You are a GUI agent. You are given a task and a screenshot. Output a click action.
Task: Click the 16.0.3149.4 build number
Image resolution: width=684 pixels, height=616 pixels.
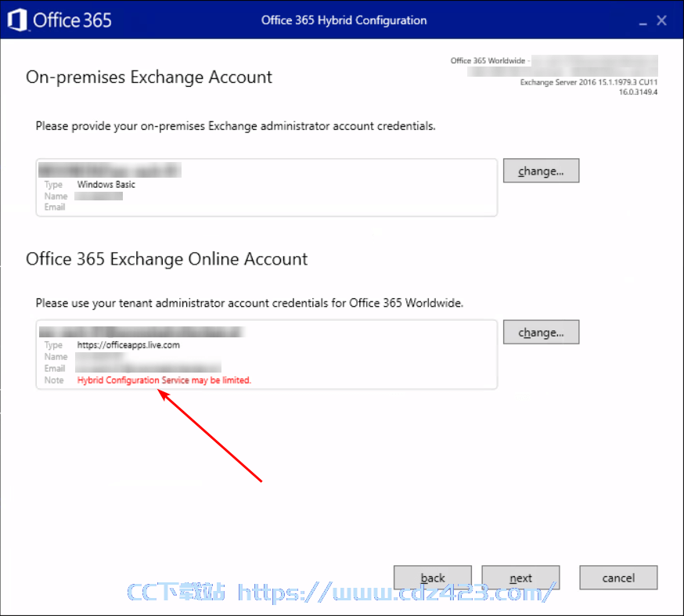tap(638, 92)
